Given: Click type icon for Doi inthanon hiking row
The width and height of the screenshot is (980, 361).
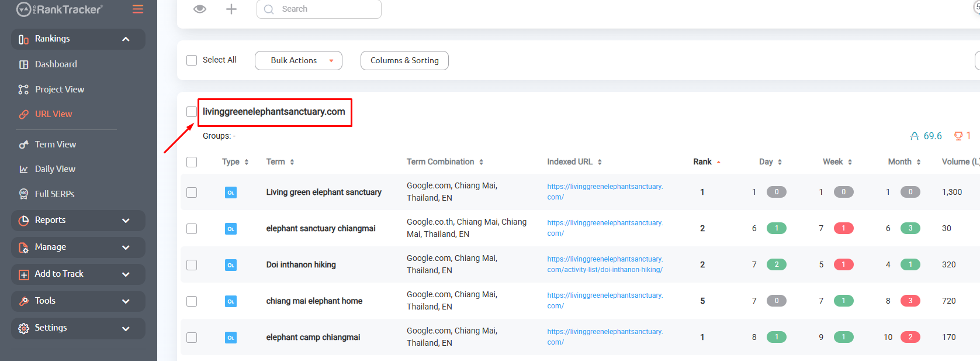Looking at the screenshot, I should [231, 265].
